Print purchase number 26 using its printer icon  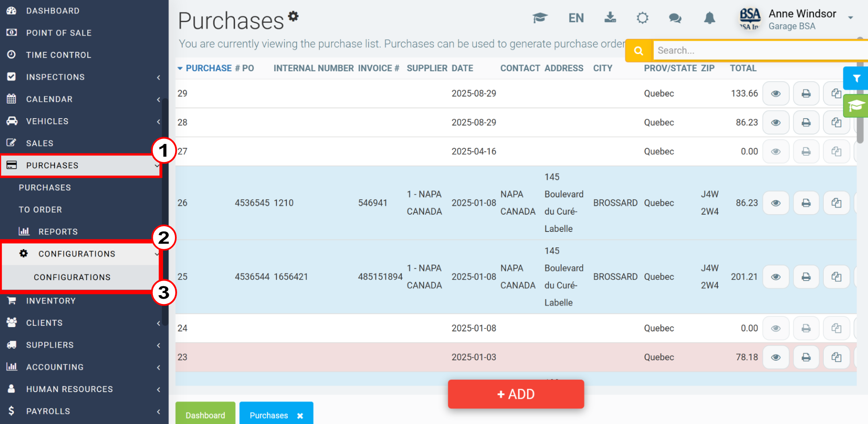pos(806,203)
